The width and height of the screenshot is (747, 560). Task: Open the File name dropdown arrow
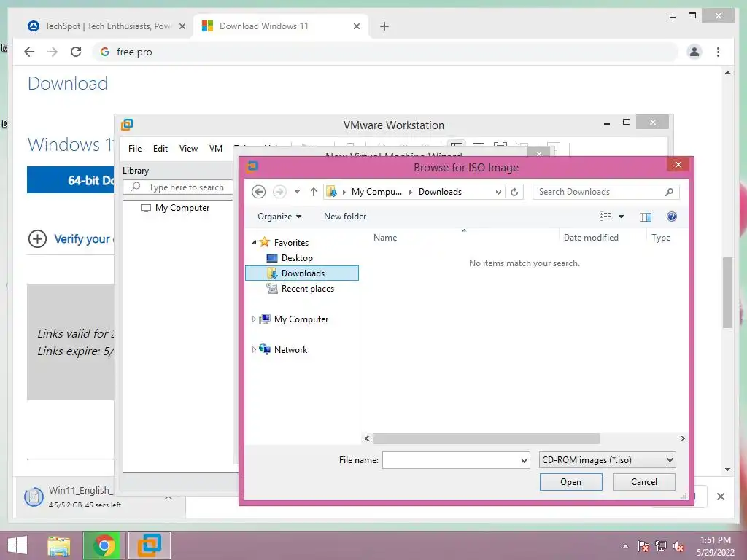pyautogui.click(x=524, y=461)
